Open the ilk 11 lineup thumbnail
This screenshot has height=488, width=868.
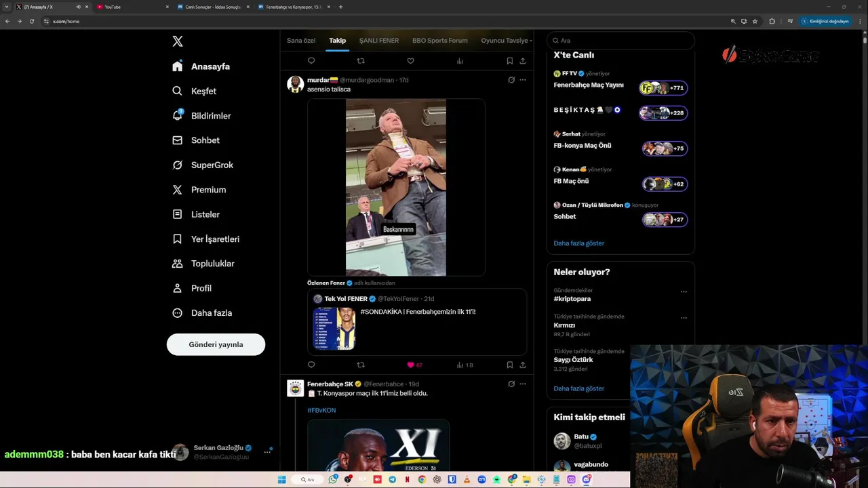click(334, 329)
